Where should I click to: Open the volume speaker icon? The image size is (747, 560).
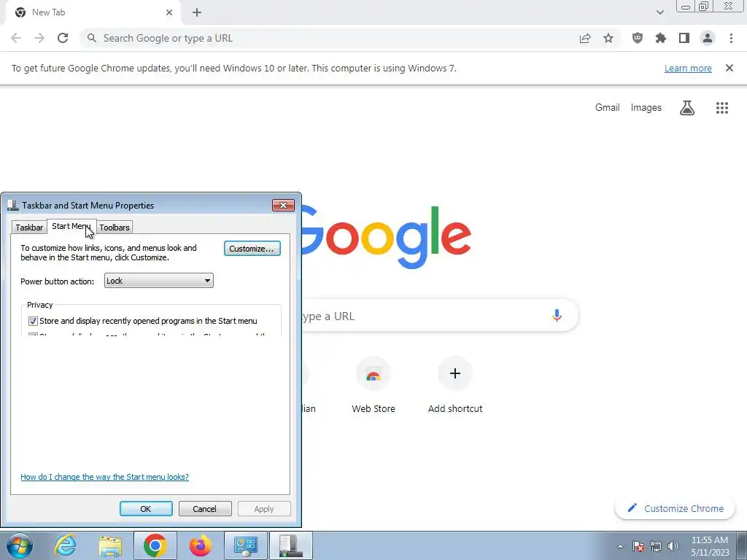(x=673, y=546)
